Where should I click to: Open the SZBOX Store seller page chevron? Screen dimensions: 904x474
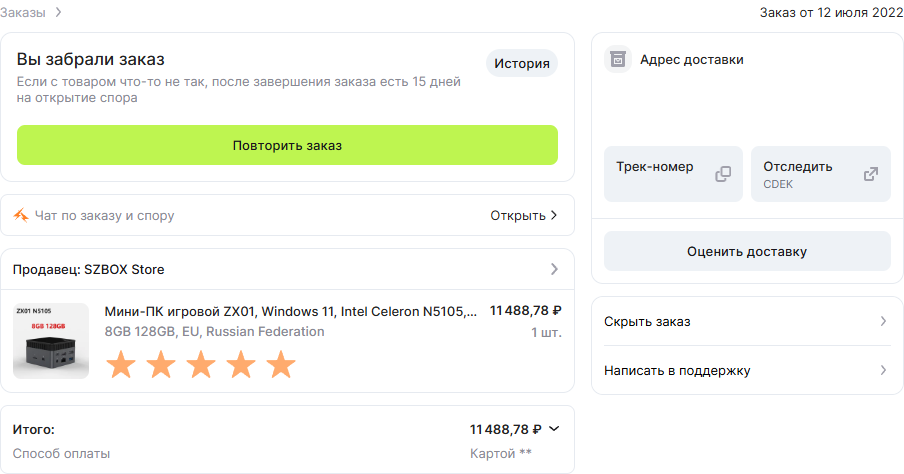(554, 269)
